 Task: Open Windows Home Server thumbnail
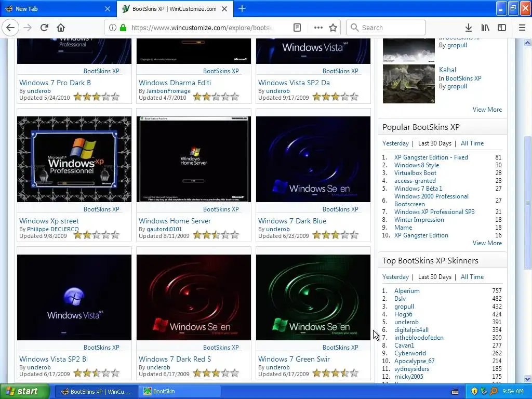(x=194, y=159)
